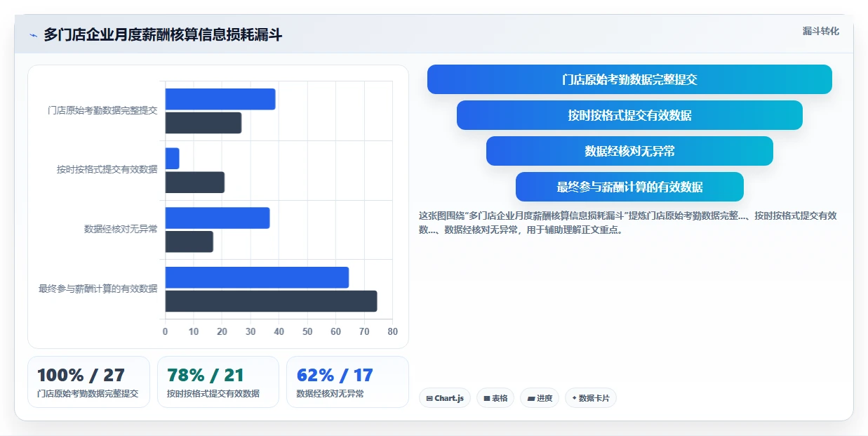Click blue bar for 最终参与薪酬计算的有效数据
868x436 pixels.
257,277
